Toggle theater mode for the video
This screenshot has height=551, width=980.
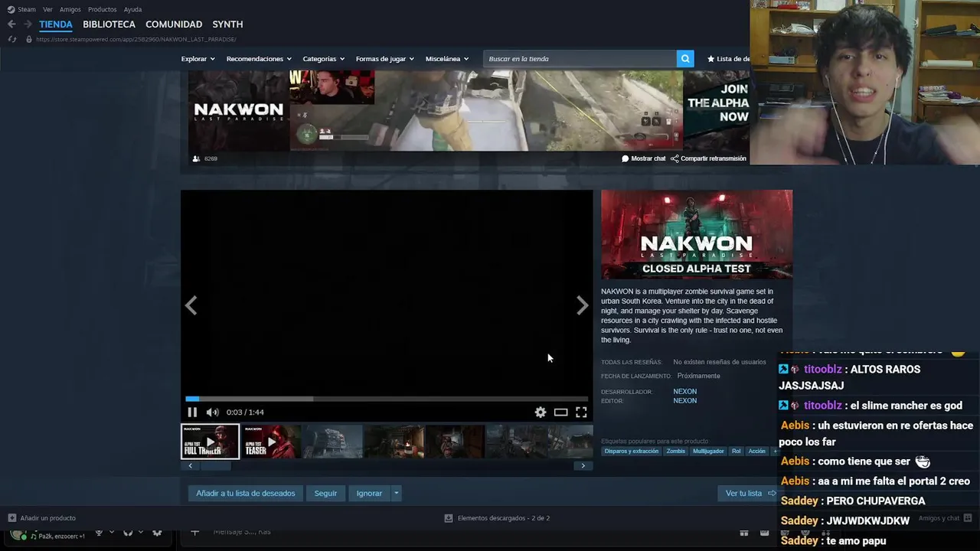click(x=561, y=412)
